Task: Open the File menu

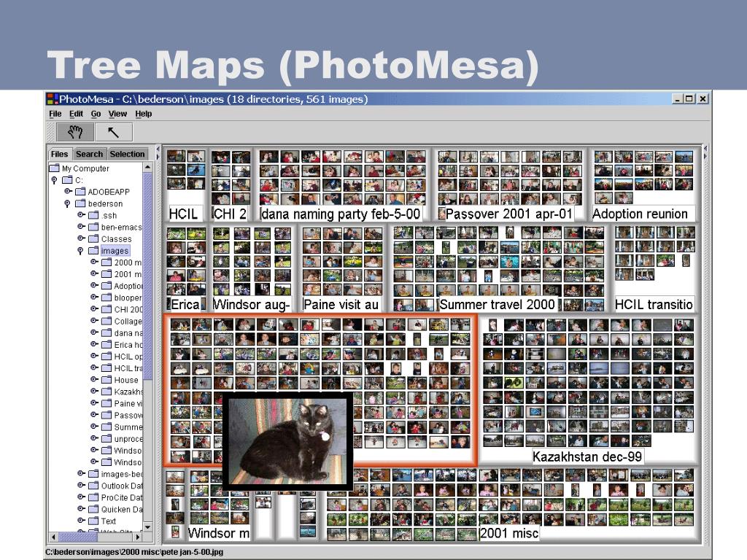Action: tap(55, 114)
